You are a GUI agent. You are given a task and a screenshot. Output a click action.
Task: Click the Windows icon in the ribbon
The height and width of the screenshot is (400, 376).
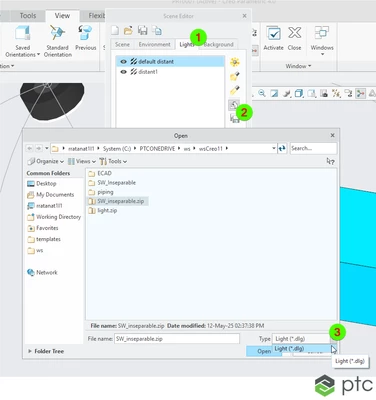[x=322, y=34]
